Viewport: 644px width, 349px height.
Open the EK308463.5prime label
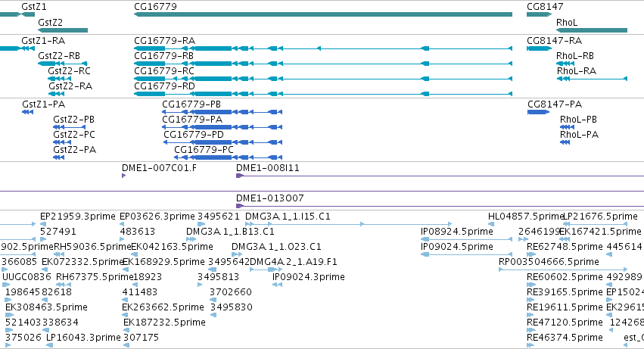[x=46, y=307]
